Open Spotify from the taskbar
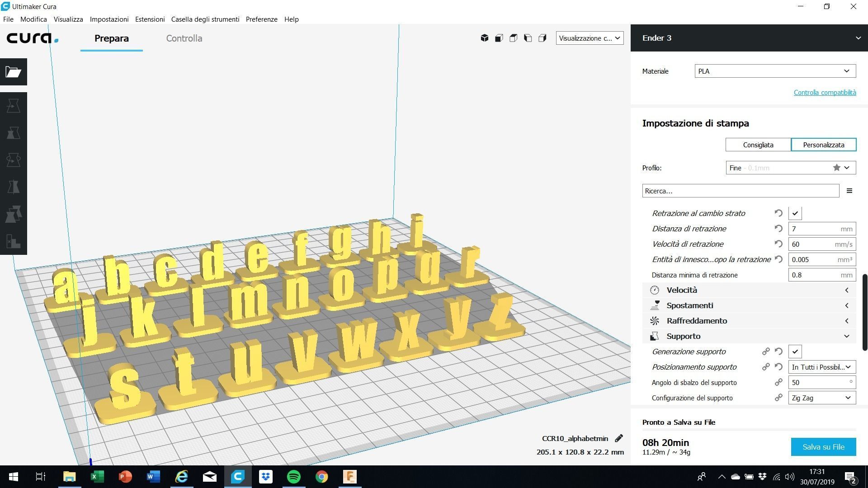Screen dimensions: 868x488 pos(294,477)
